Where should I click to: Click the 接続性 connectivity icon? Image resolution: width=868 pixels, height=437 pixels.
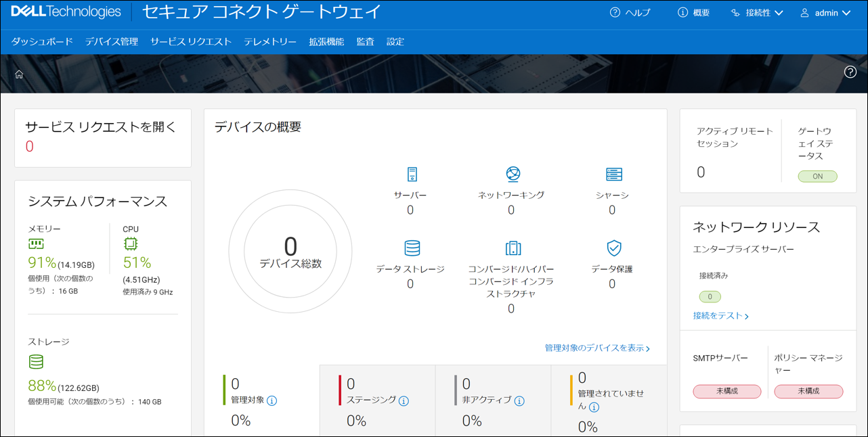tap(735, 13)
